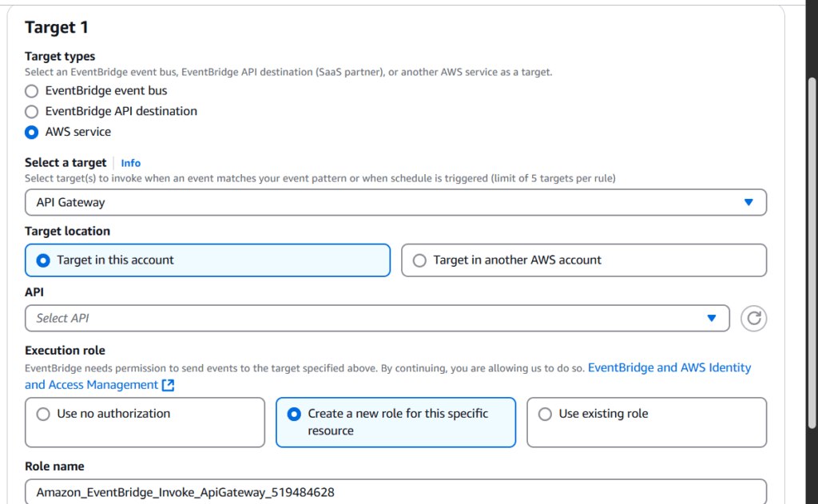Screen dimensions: 818x504
Task: Select Target in this account option
Action: point(44,260)
